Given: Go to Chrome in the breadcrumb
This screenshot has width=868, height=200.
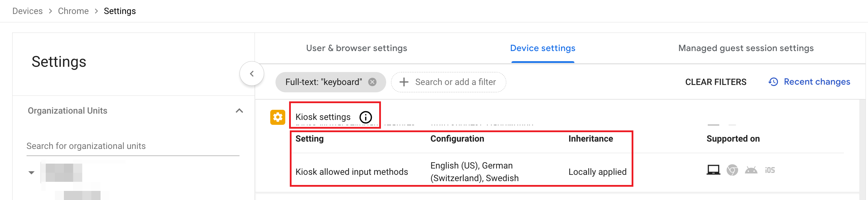Looking at the screenshot, I should pos(73,11).
